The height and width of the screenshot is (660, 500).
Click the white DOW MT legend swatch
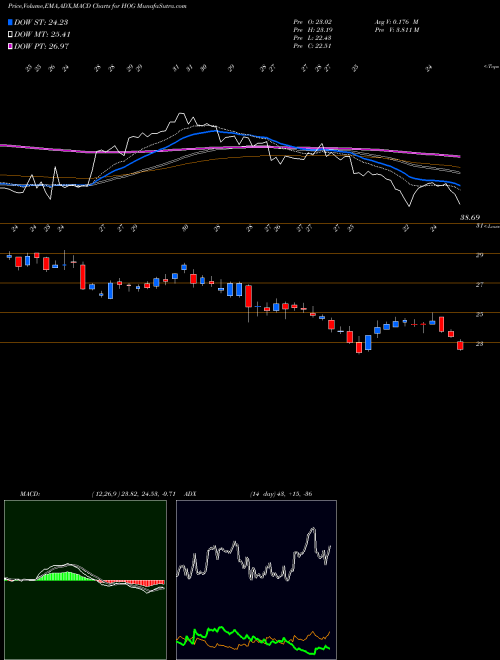click(10, 35)
